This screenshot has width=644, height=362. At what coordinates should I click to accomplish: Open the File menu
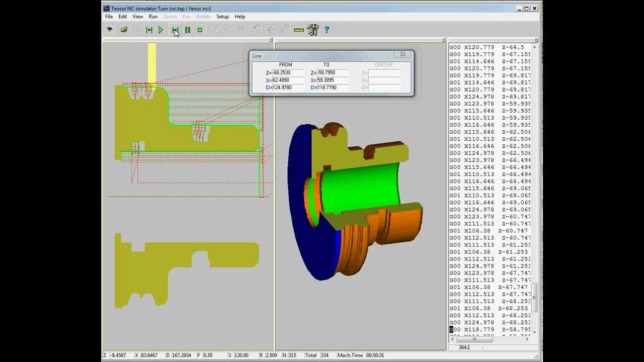pos(109,17)
